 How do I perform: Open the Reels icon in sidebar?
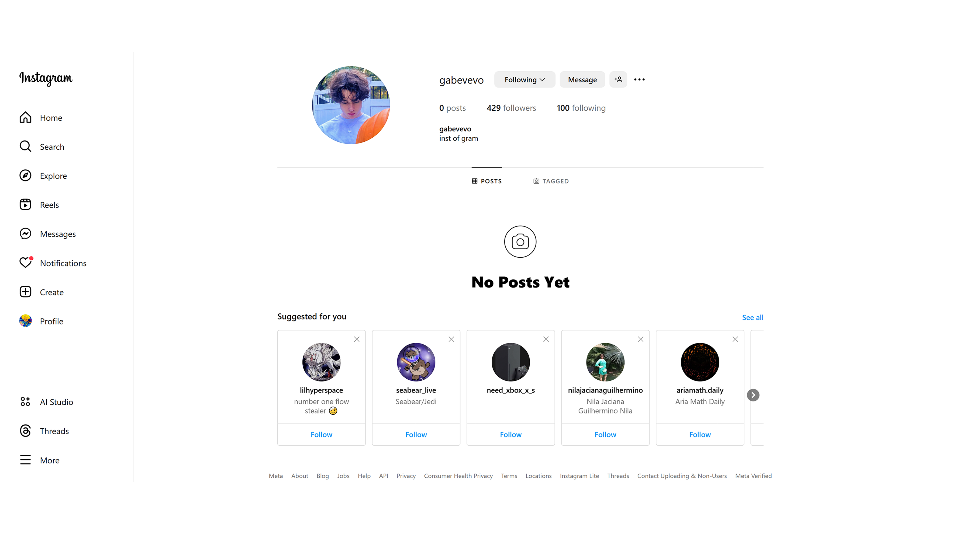pos(25,205)
